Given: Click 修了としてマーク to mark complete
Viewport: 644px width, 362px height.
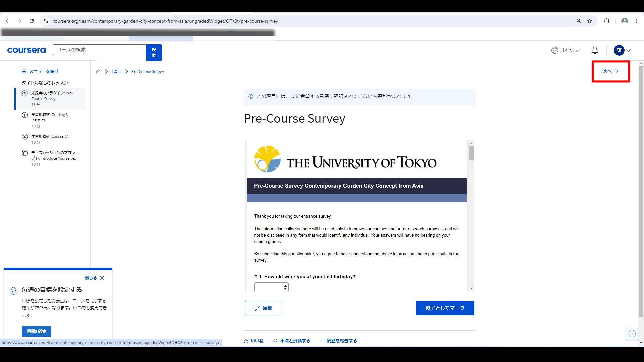Looking at the screenshot, I should pyautogui.click(x=445, y=308).
